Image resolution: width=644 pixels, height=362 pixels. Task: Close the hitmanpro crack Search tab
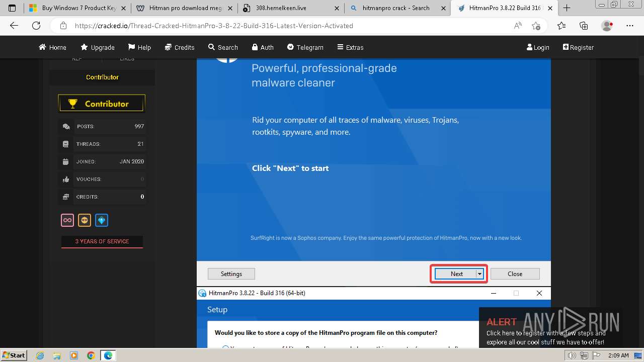444,8
